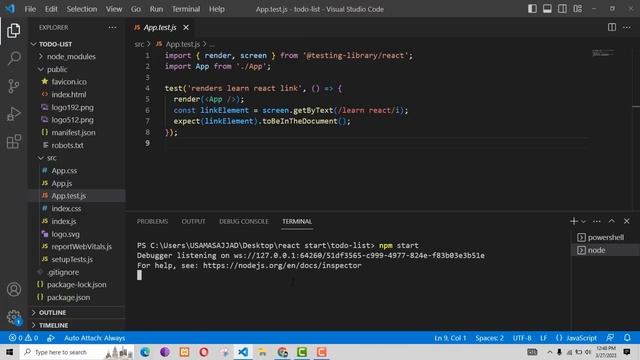Open Microsoft Edge from the taskbar
Screen dimensions: 640x360
[x=145, y=352]
